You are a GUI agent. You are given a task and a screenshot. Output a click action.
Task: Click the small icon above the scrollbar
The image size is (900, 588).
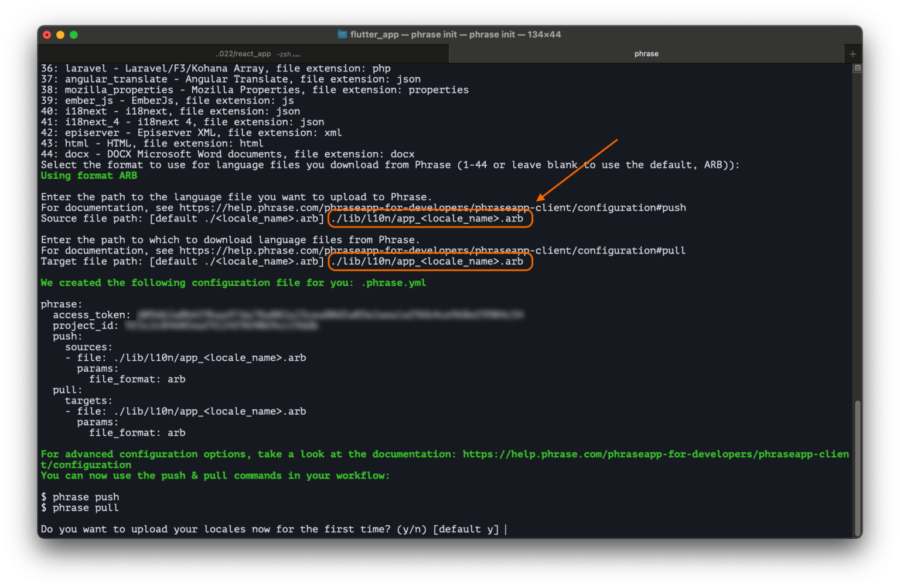pos(857,68)
